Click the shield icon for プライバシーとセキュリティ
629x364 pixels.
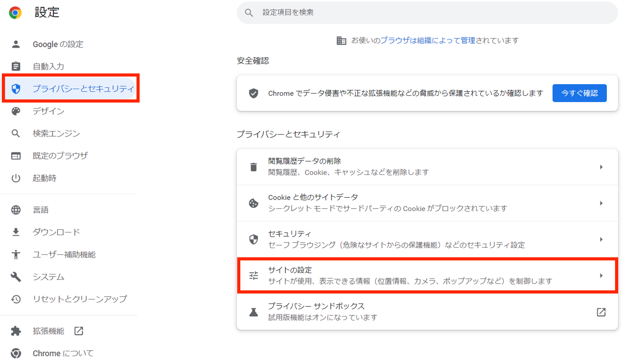point(16,89)
